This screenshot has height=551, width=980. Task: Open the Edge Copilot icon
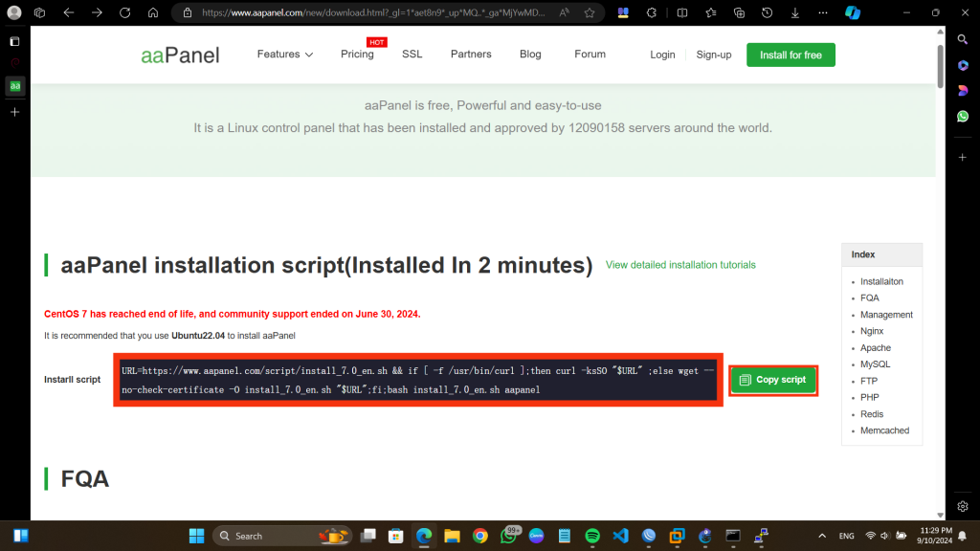coord(852,13)
